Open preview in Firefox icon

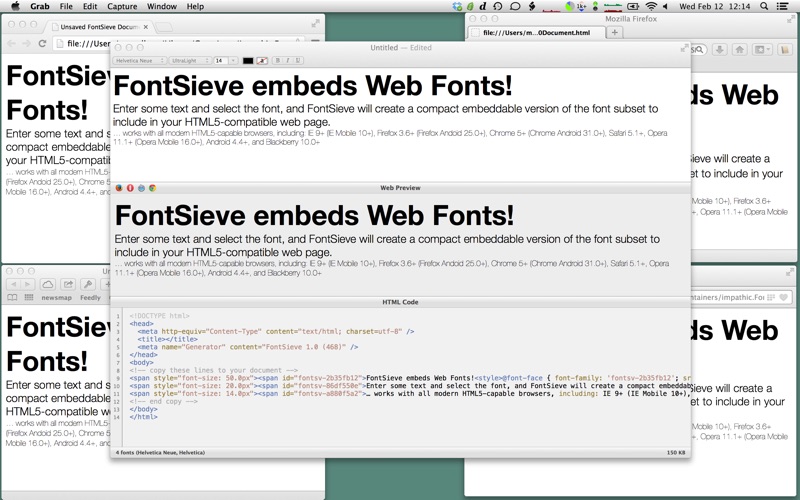coord(119,188)
